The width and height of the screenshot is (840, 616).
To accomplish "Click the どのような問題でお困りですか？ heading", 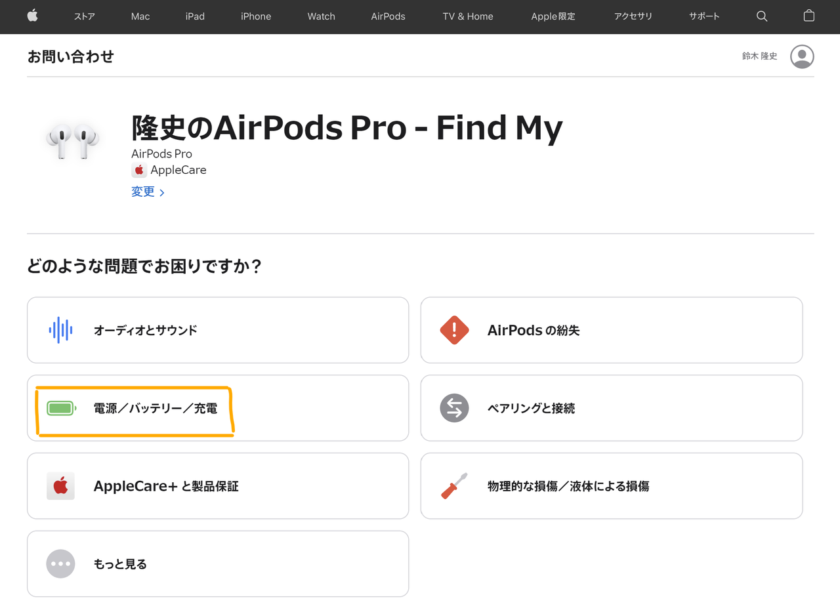I will tap(144, 266).
